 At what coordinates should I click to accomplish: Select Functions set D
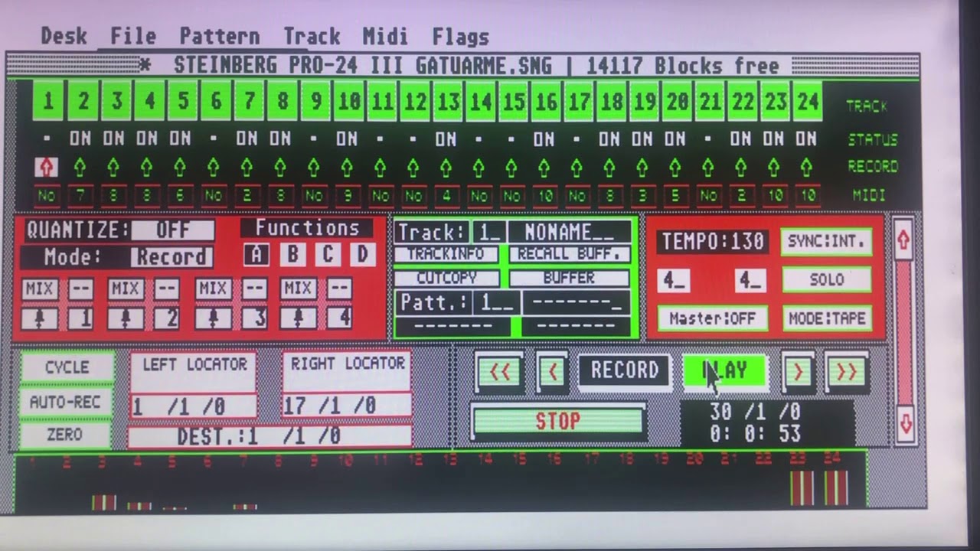pos(363,254)
